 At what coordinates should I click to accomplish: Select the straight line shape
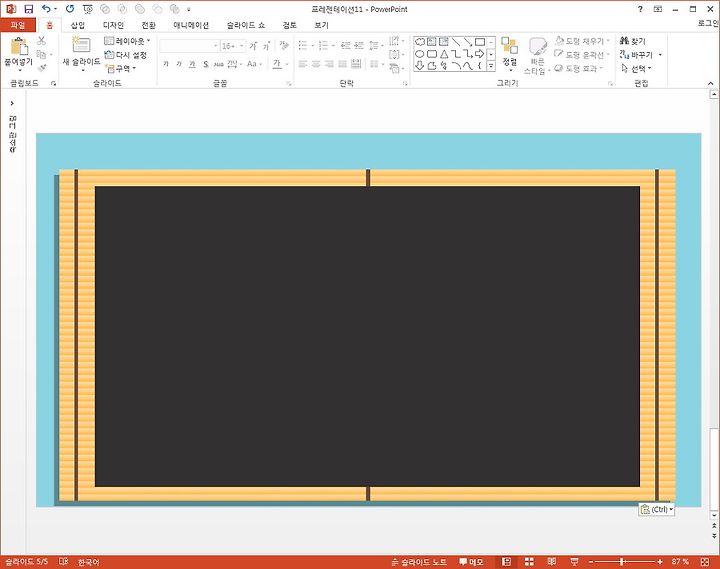(456, 42)
